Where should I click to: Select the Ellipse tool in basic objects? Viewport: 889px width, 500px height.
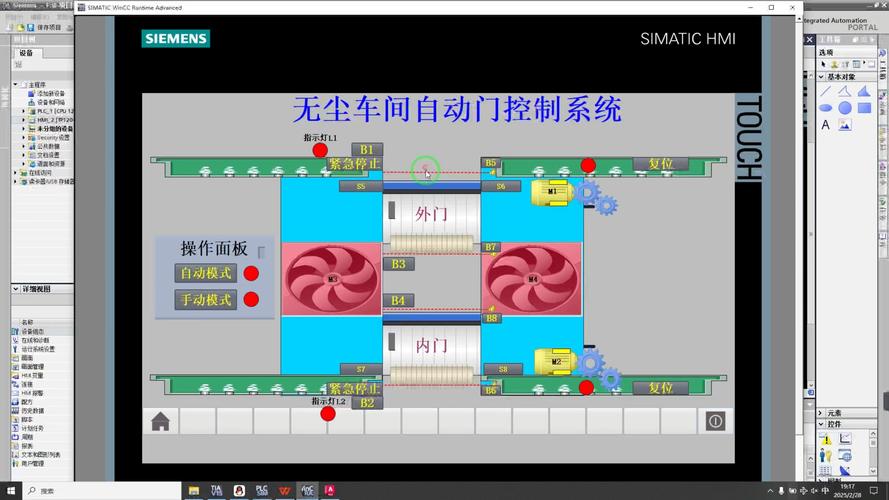click(x=826, y=108)
